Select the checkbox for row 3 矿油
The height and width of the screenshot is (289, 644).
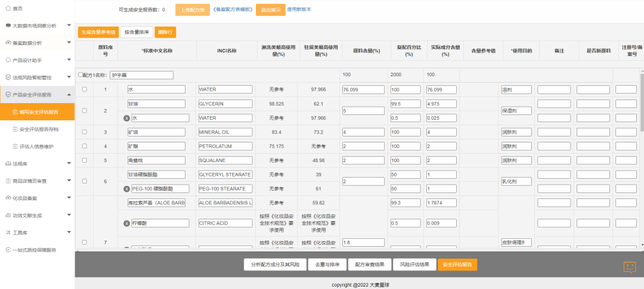85,132
